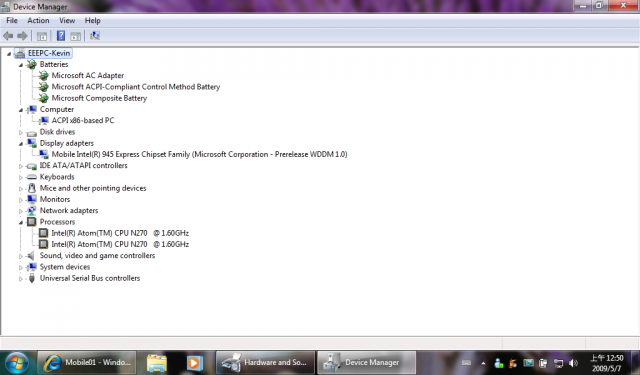
Task: Expand Mice and other pointing devices
Action: pyautogui.click(x=21, y=189)
